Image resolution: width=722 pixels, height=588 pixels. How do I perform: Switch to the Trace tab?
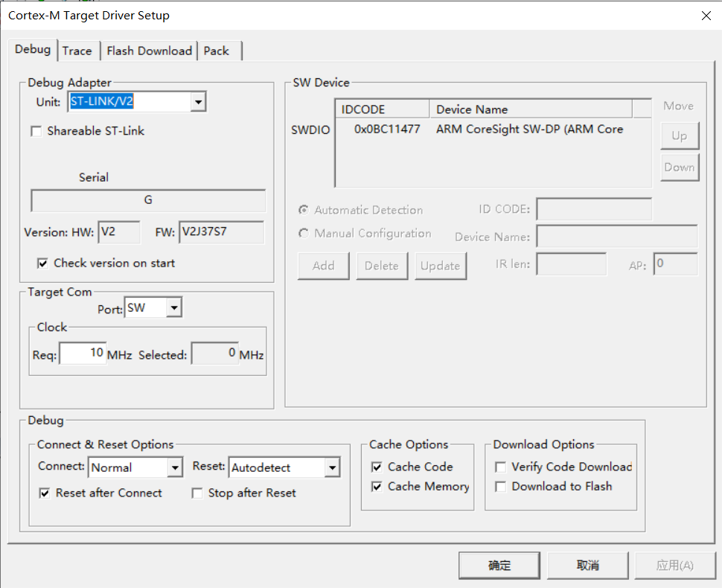[x=77, y=51]
